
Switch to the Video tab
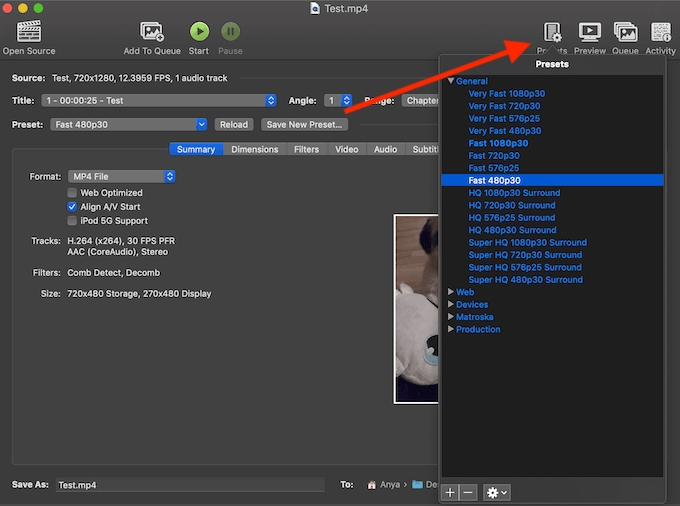[x=347, y=149]
